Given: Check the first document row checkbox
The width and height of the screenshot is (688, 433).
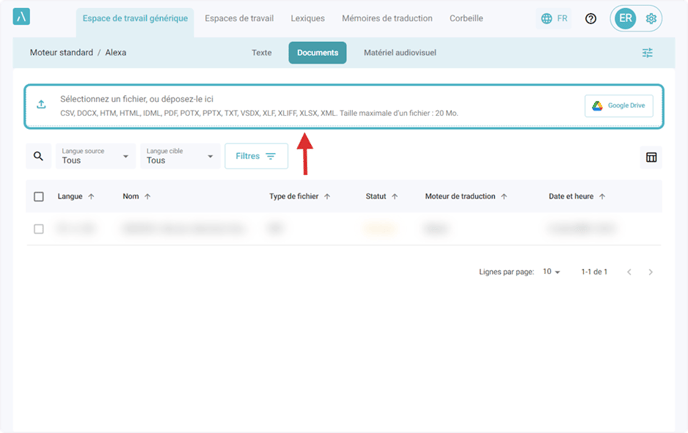Looking at the screenshot, I should [39, 229].
